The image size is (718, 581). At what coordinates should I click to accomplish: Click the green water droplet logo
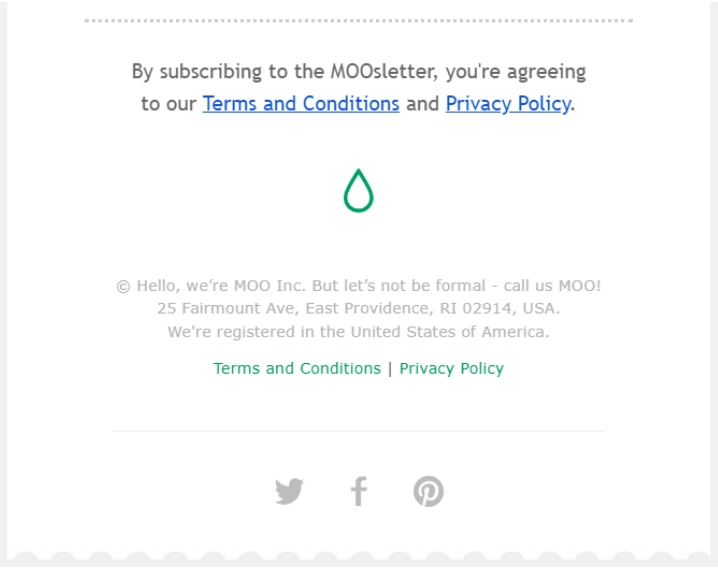pos(358,190)
